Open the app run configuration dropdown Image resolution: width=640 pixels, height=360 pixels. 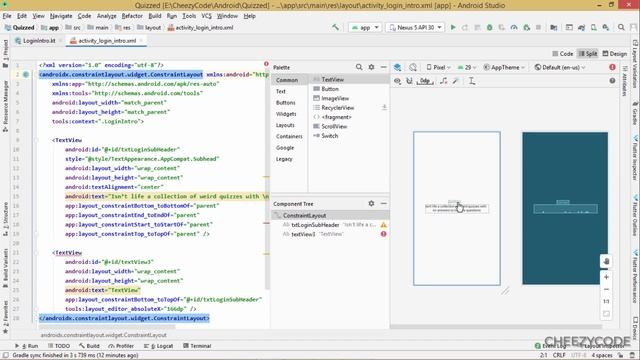pyautogui.click(x=365, y=27)
